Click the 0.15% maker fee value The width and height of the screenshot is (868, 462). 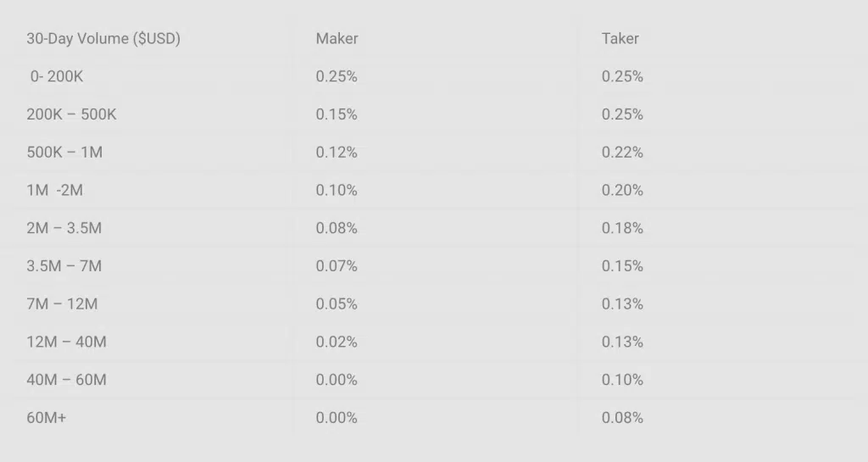tap(337, 114)
